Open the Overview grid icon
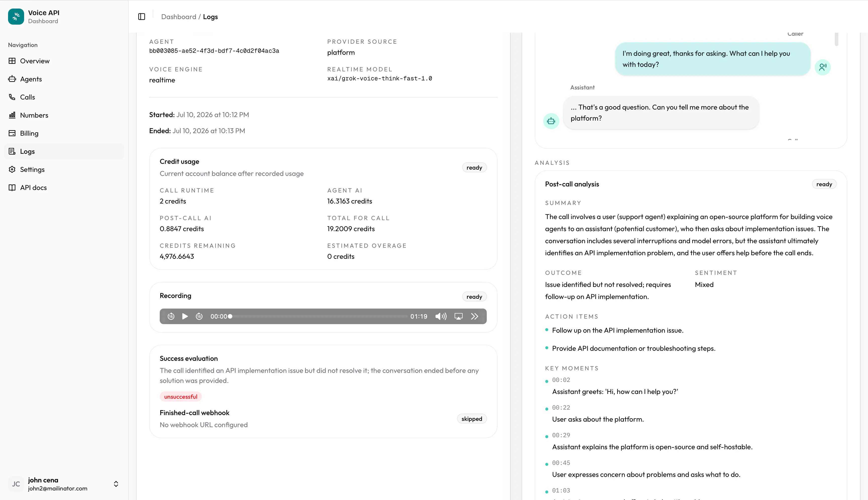Screen dimensions: 868x500 tap(12, 61)
